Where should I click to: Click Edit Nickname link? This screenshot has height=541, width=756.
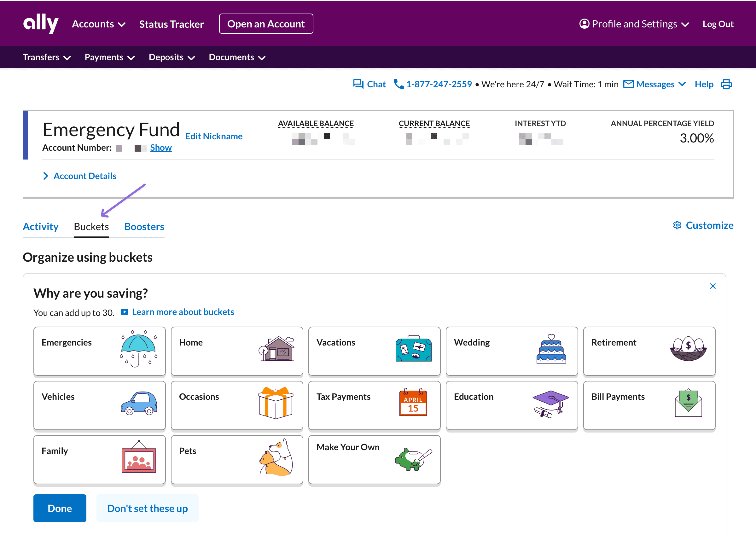tap(214, 136)
